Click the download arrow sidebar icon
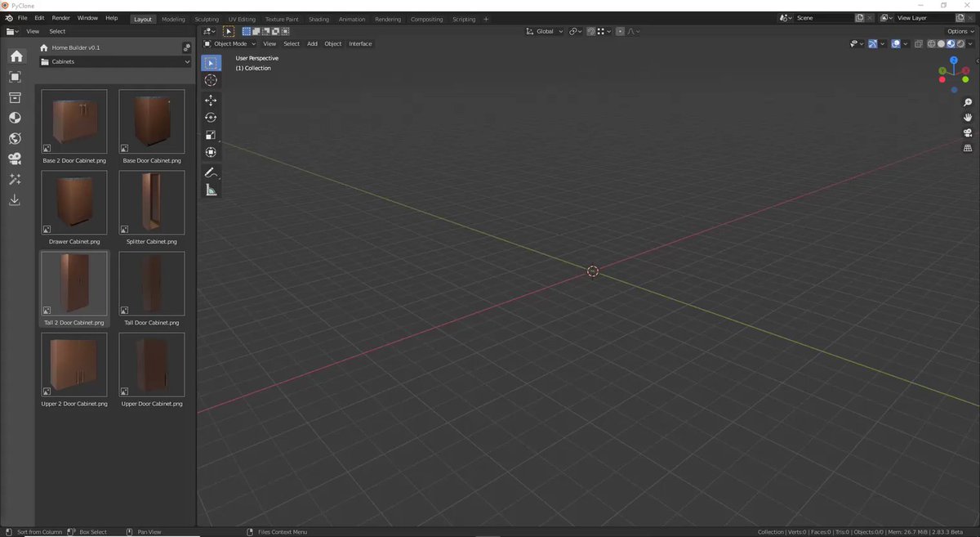Screen dimensions: 980x537 pyautogui.click(x=15, y=199)
